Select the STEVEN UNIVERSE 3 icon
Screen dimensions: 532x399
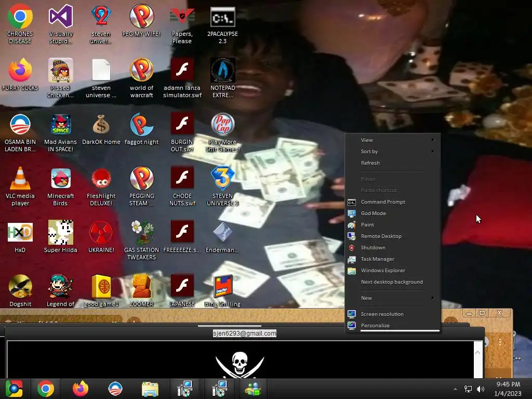point(222,187)
